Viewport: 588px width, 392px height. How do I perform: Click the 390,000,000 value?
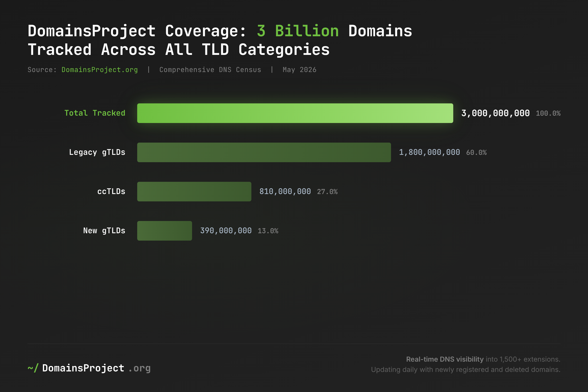[226, 231]
